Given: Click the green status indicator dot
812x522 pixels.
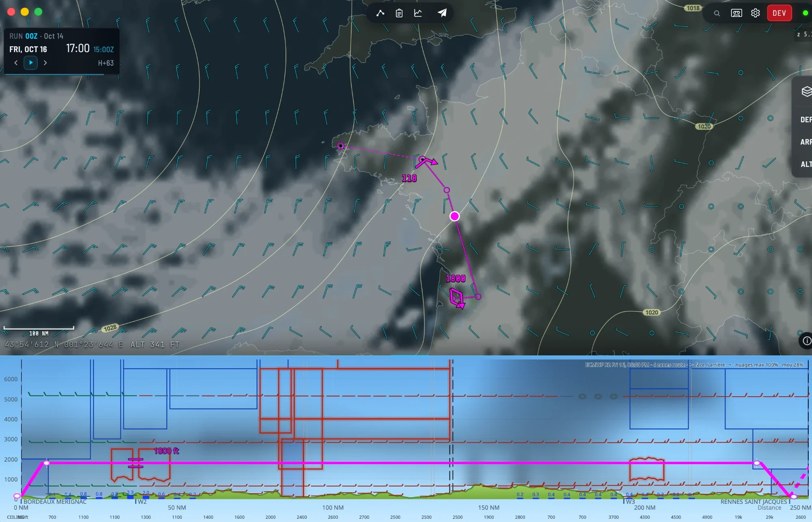Looking at the screenshot, I should click(x=805, y=13).
